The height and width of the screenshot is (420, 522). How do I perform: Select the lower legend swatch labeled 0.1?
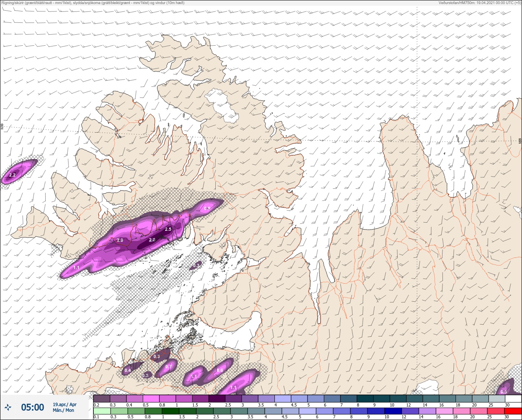[x=102, y=411]
